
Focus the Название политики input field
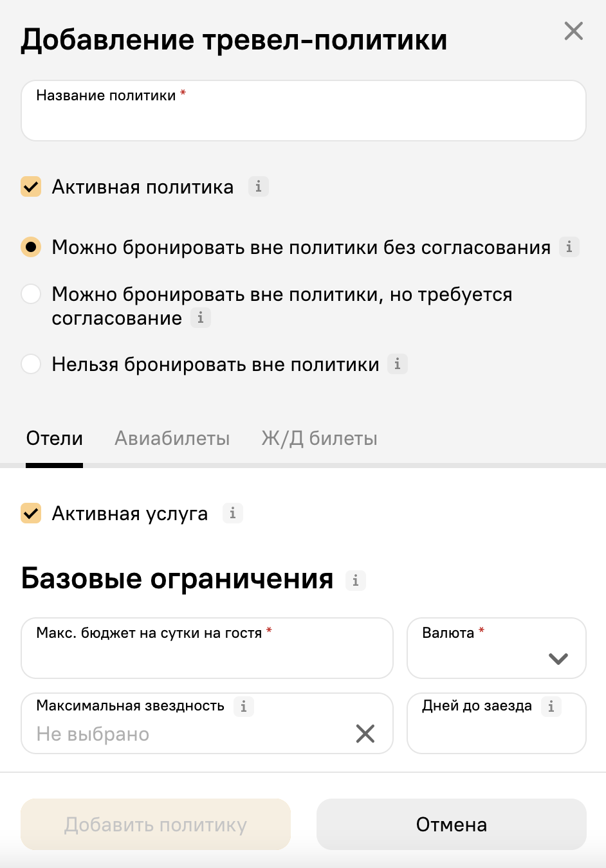pos(304,111)
